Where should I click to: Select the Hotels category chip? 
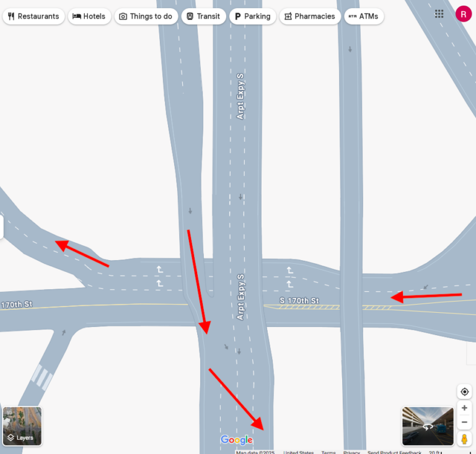coord(89,16)
